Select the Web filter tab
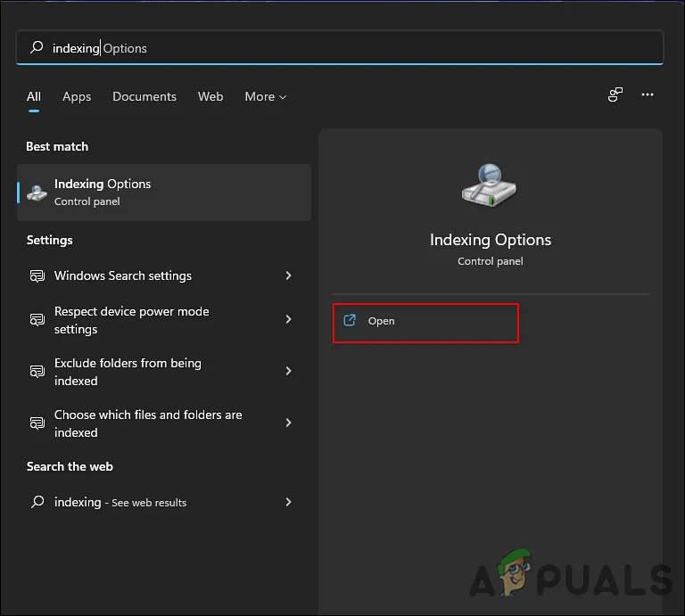This screenshot has width=685, height=616. coord(210,96)
